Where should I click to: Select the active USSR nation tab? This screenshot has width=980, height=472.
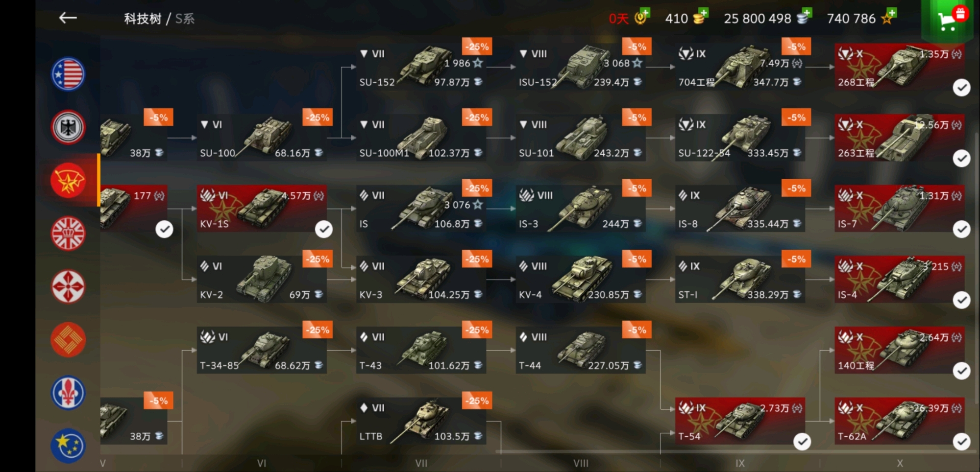tap(68, 180)
